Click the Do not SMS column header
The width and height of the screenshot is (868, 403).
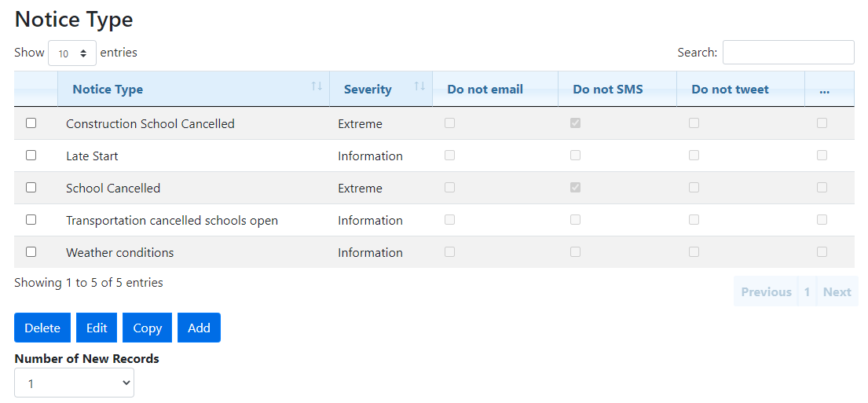point(607,90)
